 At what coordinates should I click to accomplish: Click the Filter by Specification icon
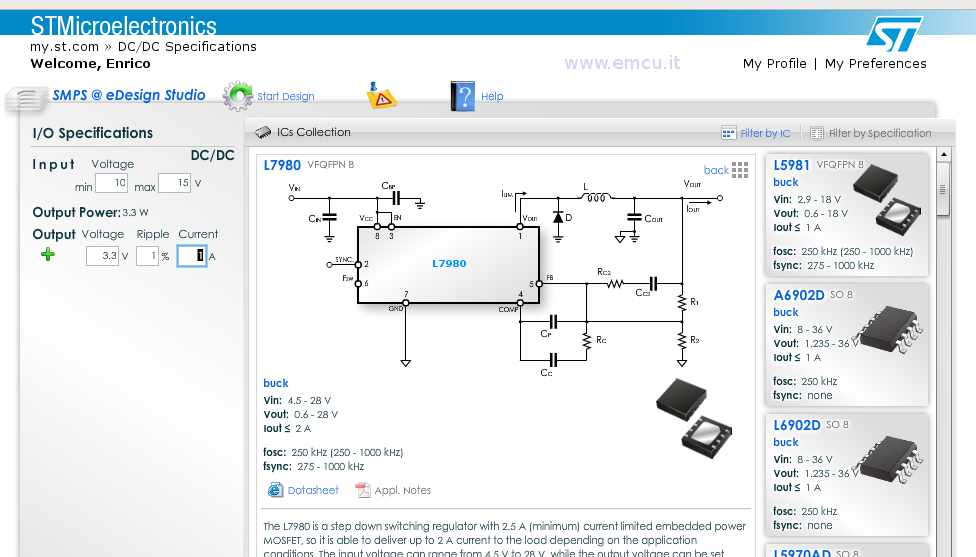[x=817, y=133]
